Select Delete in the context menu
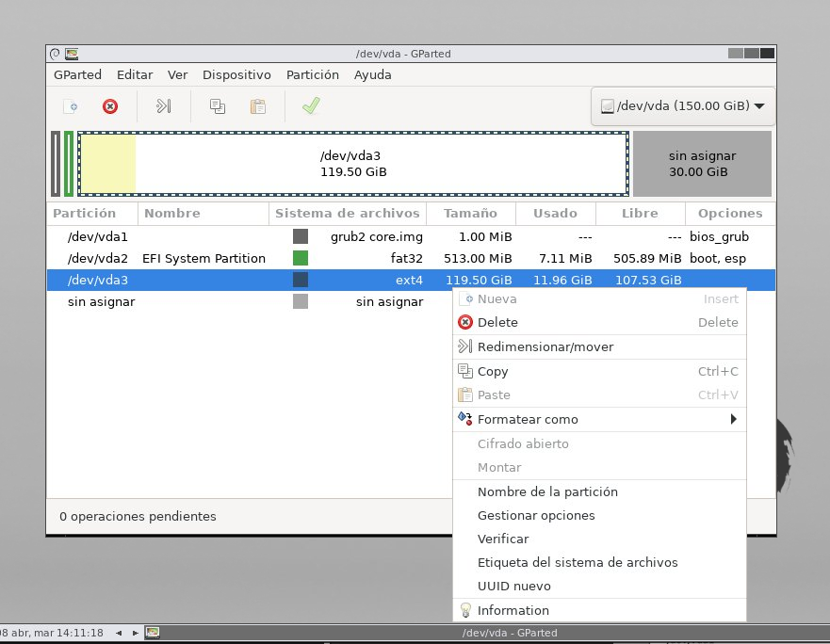The width and height of the screenshot is (830, 644). pos(497,322)
